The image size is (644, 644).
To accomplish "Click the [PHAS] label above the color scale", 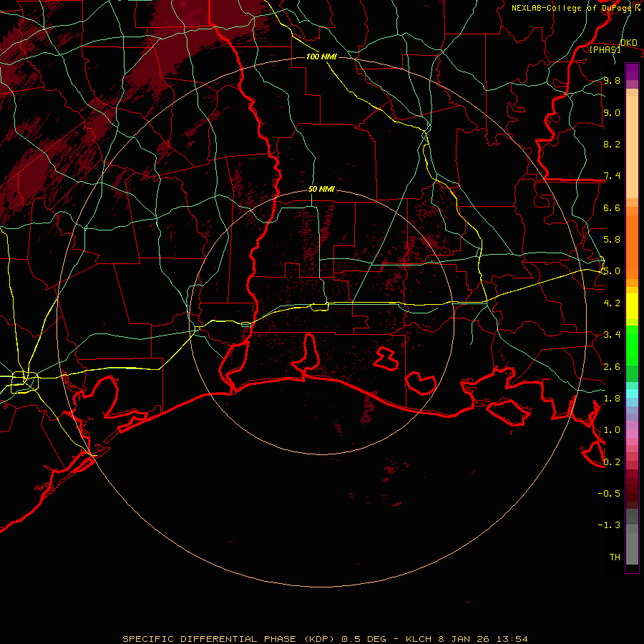I will [605, 49].
